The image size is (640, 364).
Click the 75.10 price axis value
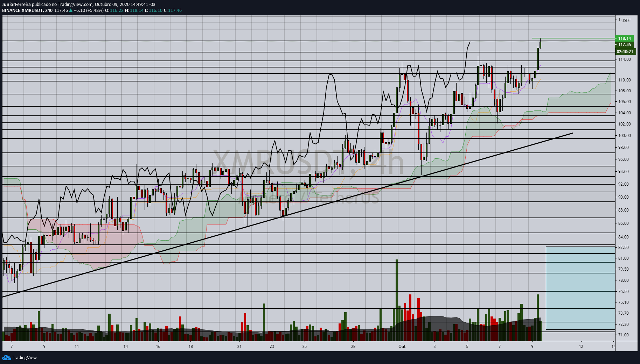(624, 302)
